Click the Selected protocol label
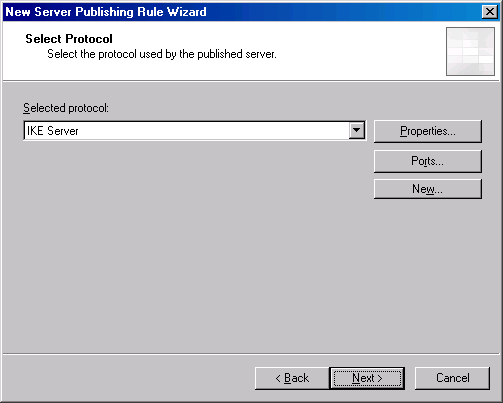Screen dimensions: 503x403 pyautogui.click(x=66, y=108)
